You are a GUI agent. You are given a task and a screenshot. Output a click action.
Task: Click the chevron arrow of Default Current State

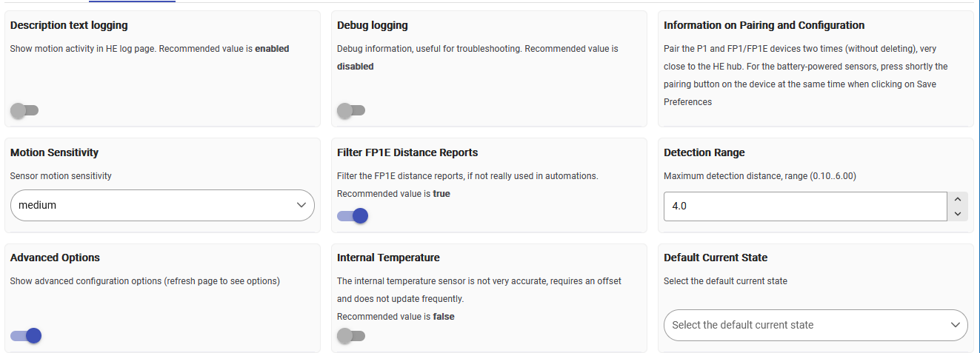(x=954, y=325)
